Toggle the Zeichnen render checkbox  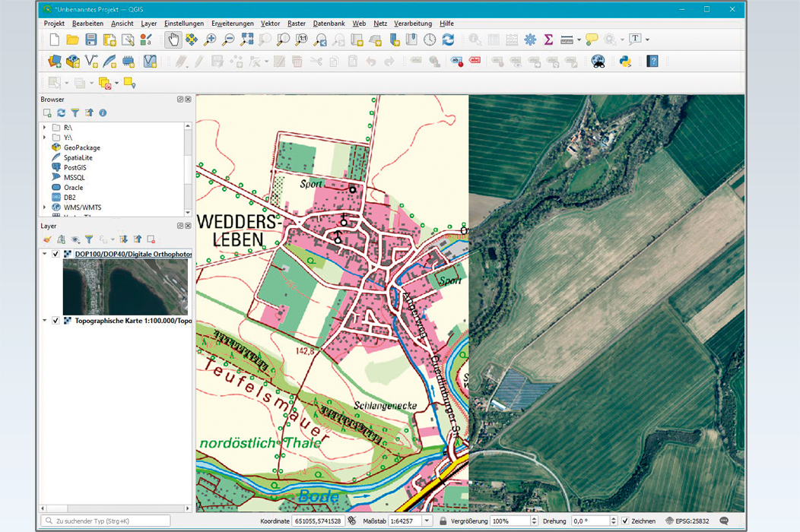point(625,521)
